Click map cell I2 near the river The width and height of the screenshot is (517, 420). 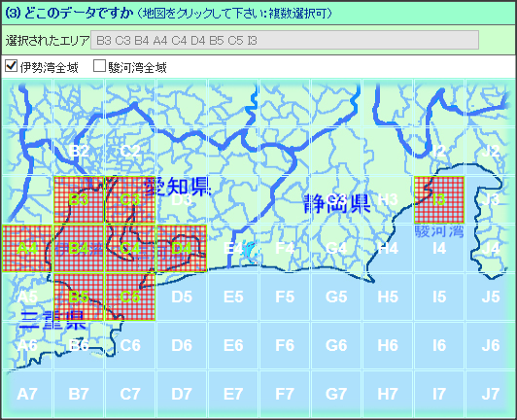click(439, 151)
